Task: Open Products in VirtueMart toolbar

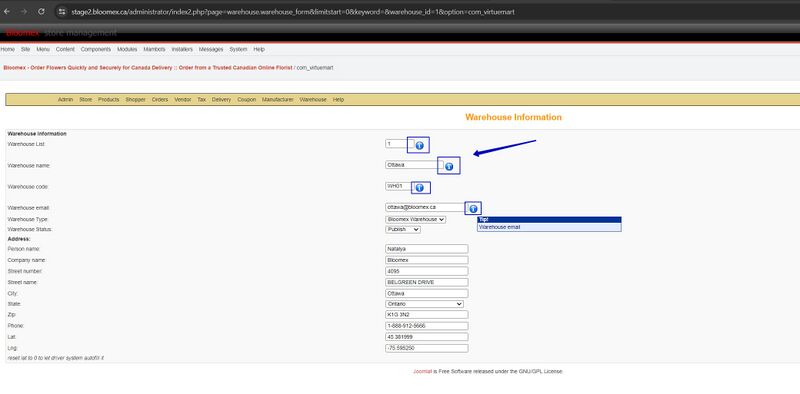Action: pos(109,100)
